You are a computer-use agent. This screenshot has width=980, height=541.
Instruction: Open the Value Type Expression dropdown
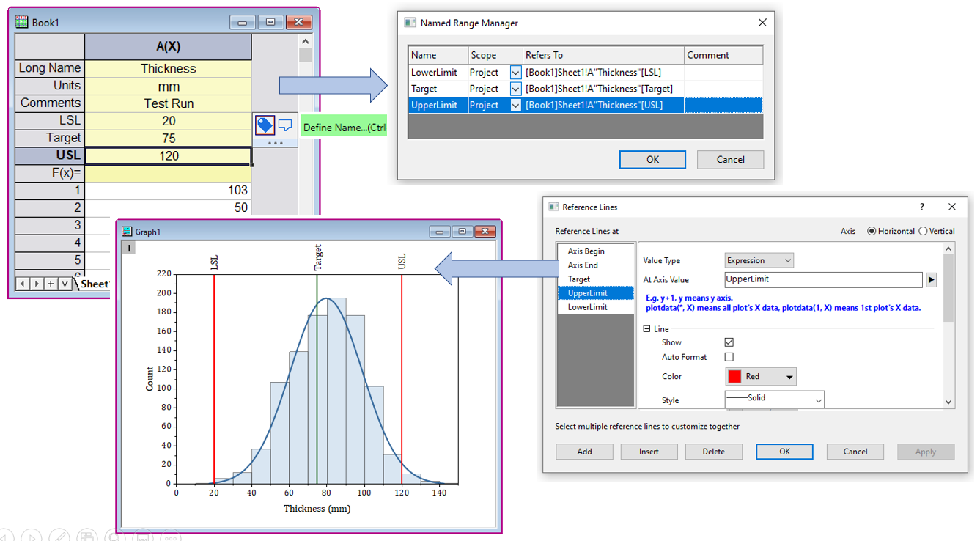(x=759, y=260)
